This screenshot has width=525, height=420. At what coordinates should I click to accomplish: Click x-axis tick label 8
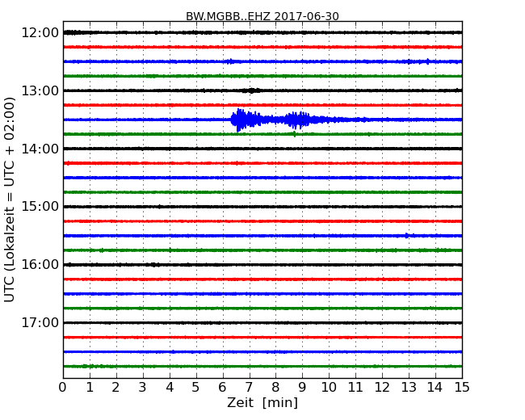(275, 388)
